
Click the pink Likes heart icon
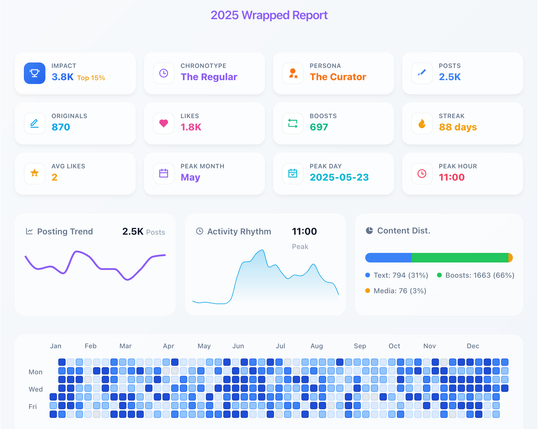tap(164, 123)
